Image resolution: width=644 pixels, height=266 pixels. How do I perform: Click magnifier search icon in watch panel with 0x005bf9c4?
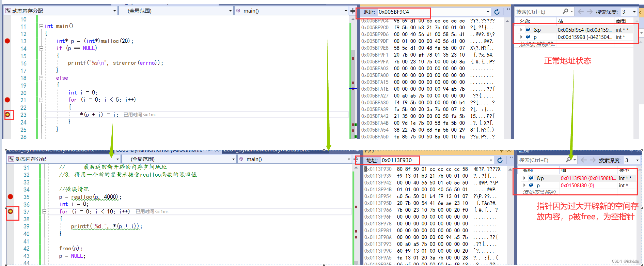[566, 12]
